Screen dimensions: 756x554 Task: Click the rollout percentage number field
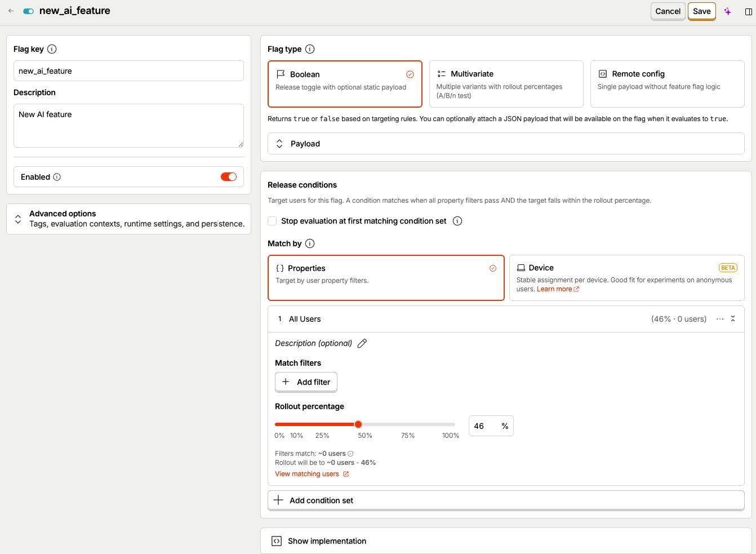(x=484, y=426)
